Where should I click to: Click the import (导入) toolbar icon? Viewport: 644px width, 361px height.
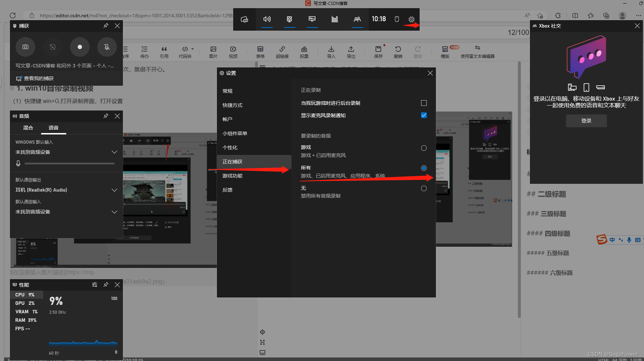pyautogui.click(x=331, y=52)
